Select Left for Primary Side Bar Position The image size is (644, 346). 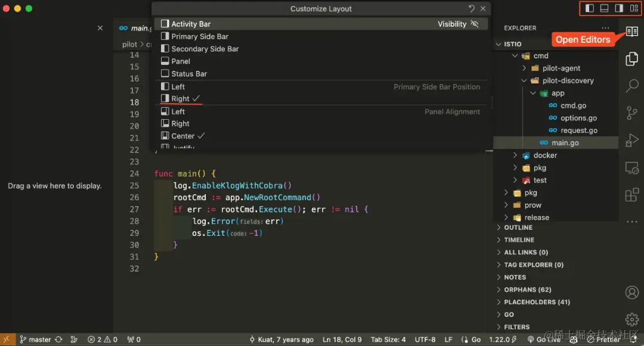[x=321, y=86]
